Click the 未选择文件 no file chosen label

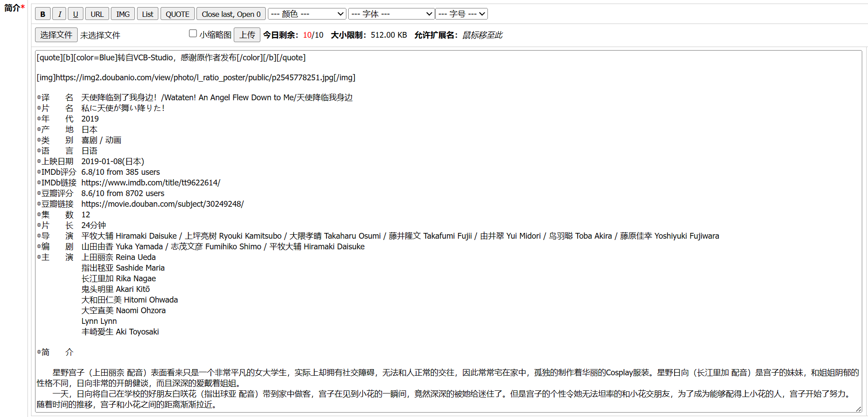point(100,35)
